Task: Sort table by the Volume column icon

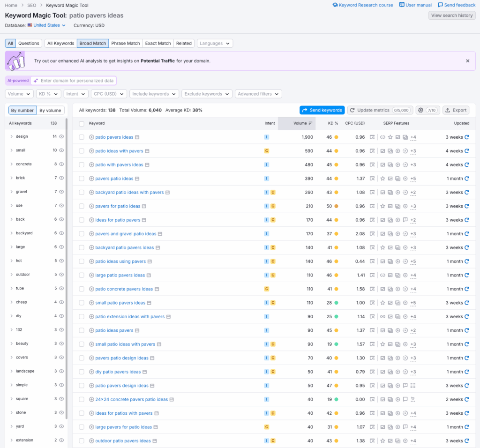Action: click(x=310, y=123)
